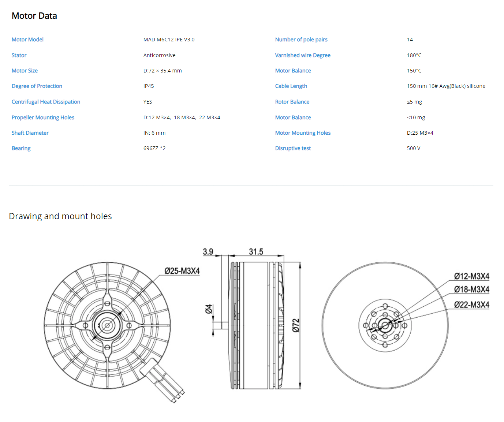The image size is (504, 422).
Task: Click the Varnished wire Degree label
Action: [x=302, y=55]
